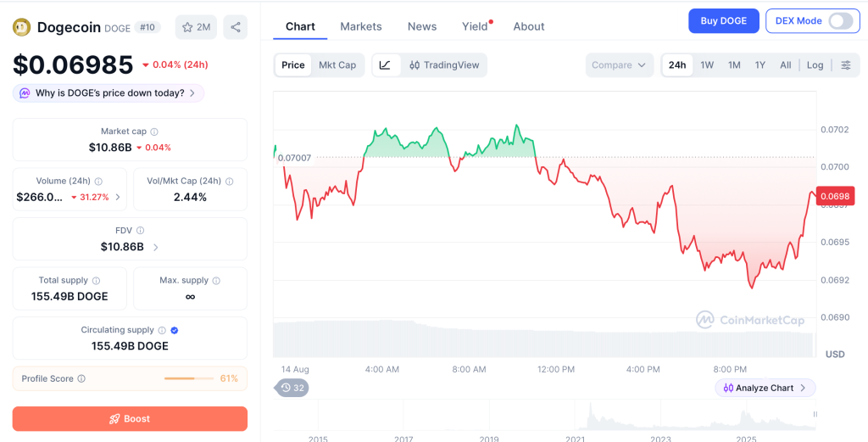Expand FDV details chevron
This screenshot has width=868, height=442.
pyautogui.click(x=156, y=248)
